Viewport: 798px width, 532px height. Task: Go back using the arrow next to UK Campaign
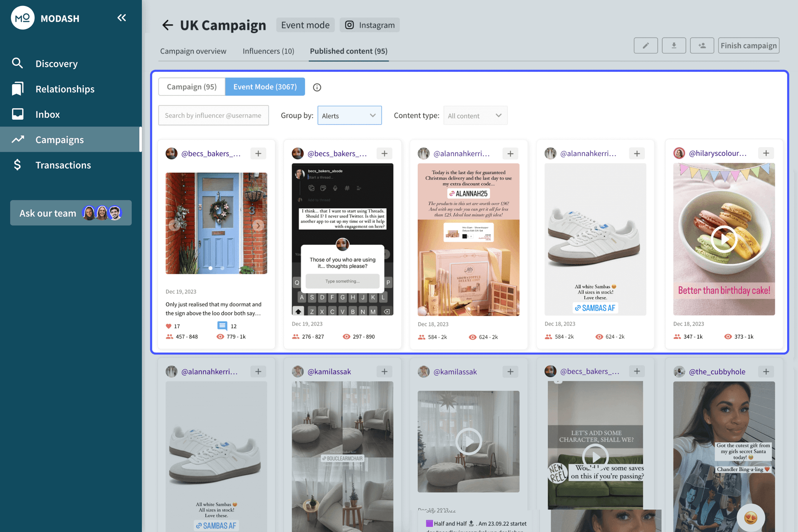pyautogui.click(x=168, y=25)
